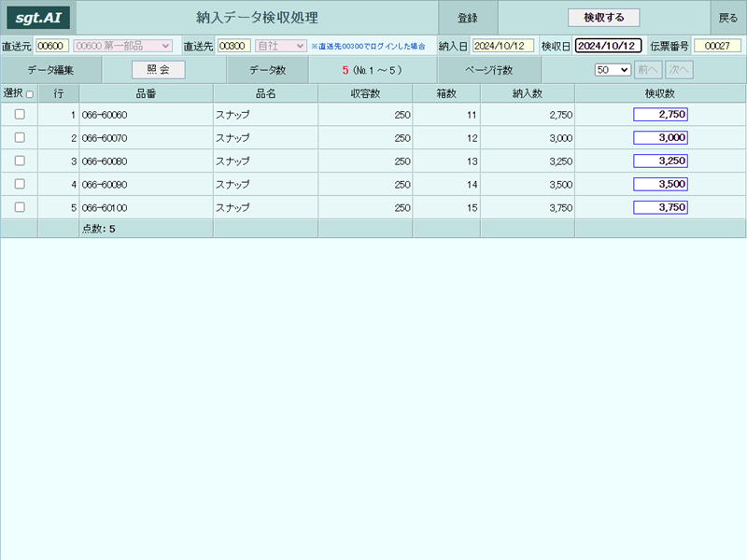Click the 箱数 column header
The height and width of the screenshot is (560, 747).
pos(446,94)
